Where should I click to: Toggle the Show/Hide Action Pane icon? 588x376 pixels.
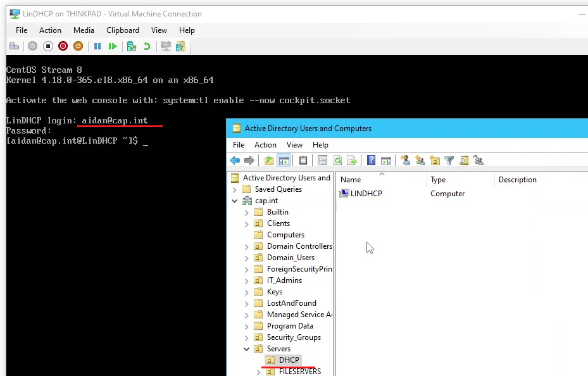[x=386, y=160]
